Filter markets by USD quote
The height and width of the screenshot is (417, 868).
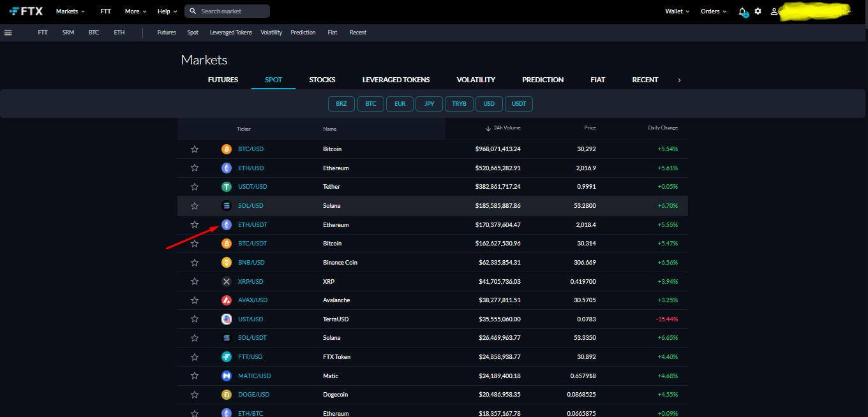pos(489,104)
